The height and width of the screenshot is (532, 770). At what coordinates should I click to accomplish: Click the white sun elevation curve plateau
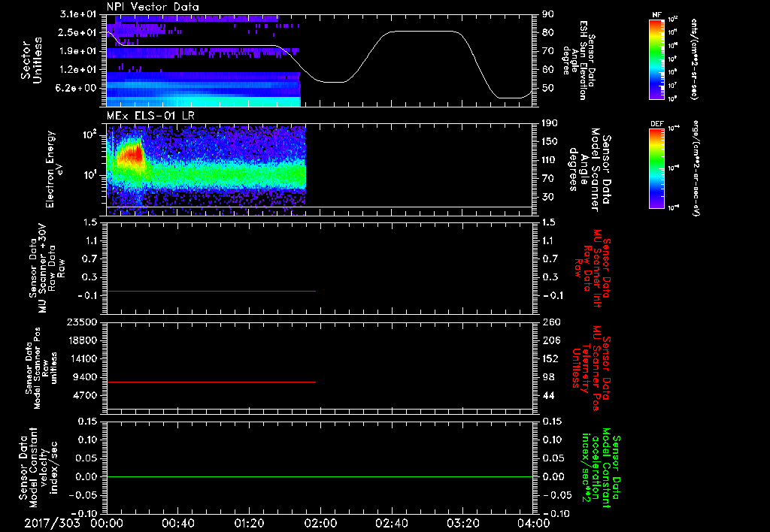(x=423, y=32)
